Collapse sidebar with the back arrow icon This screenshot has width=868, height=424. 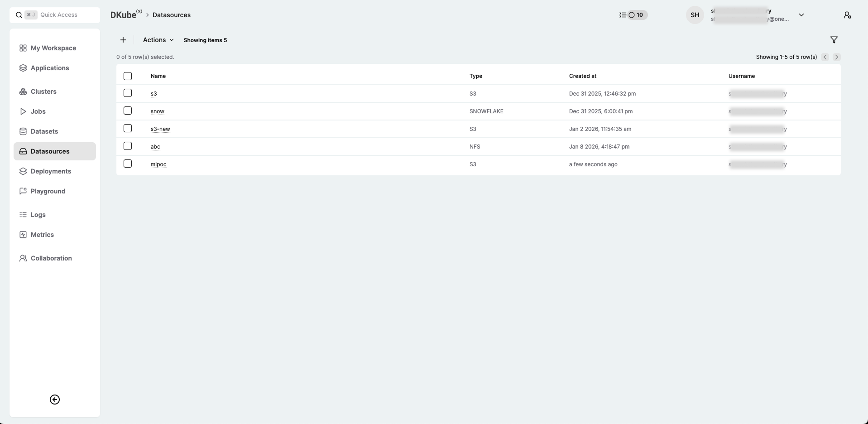[55, 400]
